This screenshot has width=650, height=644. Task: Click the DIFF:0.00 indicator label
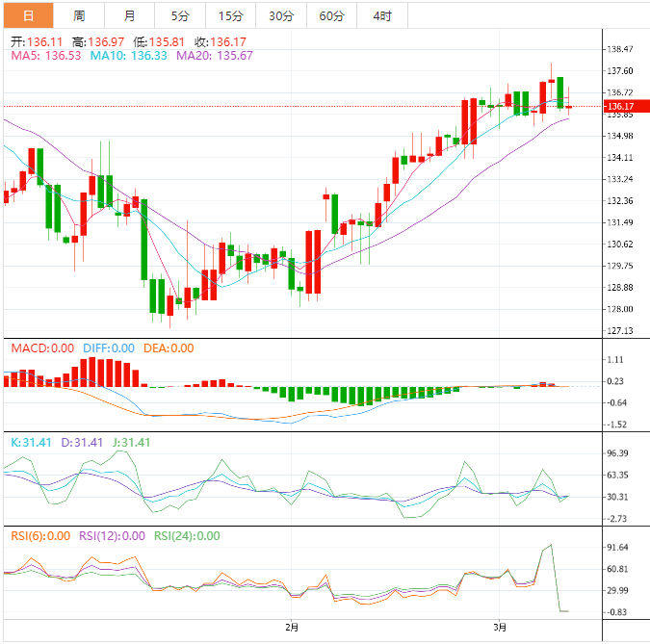tap(109, 348)
